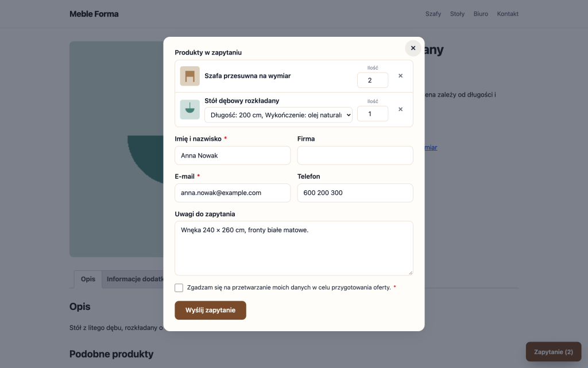Click the oak table product thumbnail icon
This screenshot has width=588, height=368.
[189, 109]
